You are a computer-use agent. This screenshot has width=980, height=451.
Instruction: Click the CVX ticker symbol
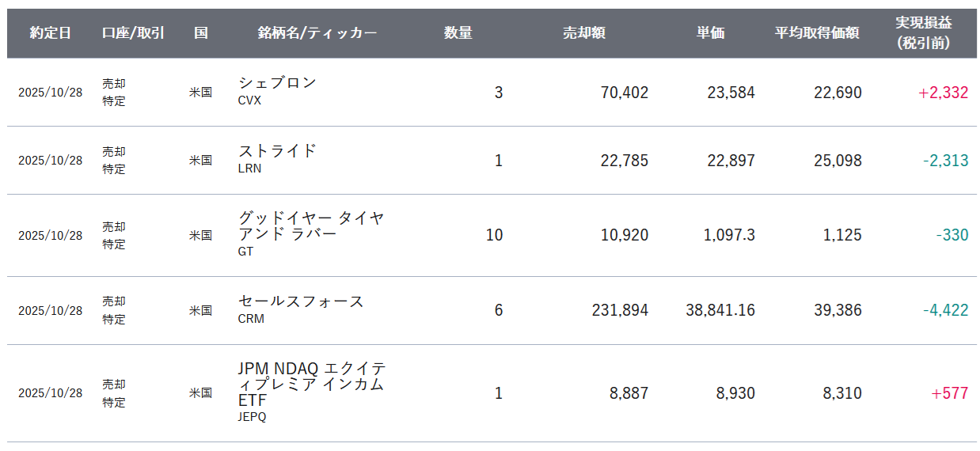click(249, 100)
